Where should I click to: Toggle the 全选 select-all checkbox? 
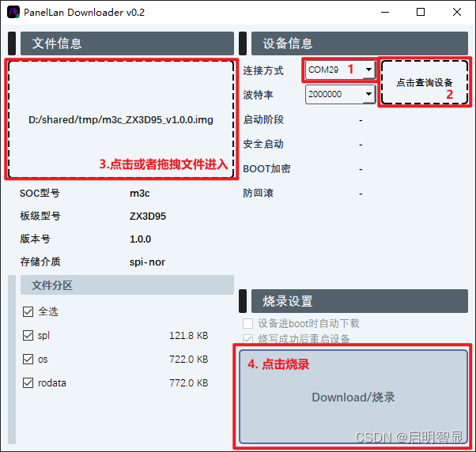(28, 311)
